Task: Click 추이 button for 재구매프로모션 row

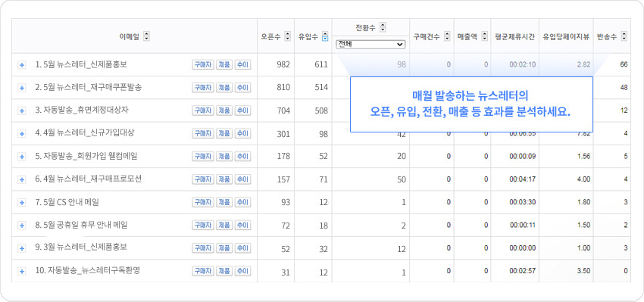Action: pos(242,179)
